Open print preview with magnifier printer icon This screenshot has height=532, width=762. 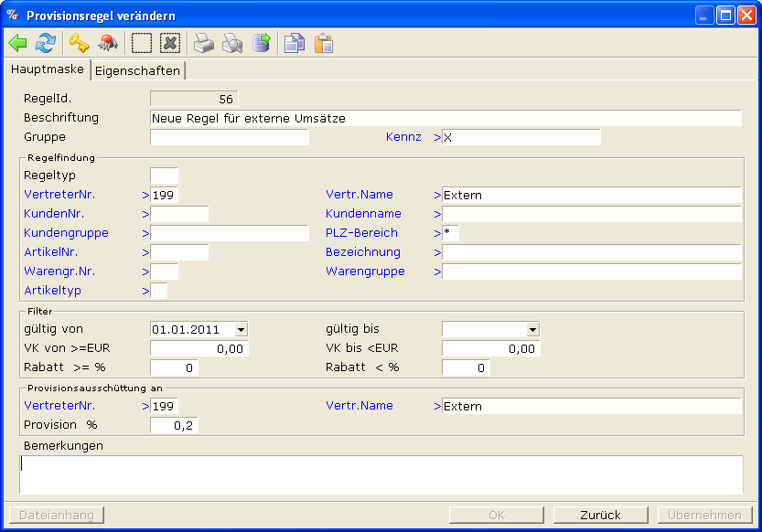(233, 43)
